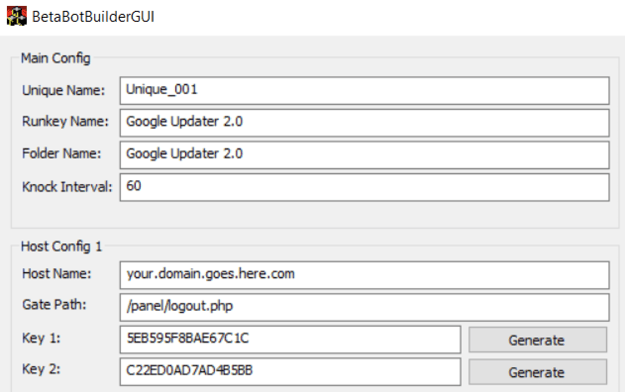Select the Gate Path input field
625x392 pixels.
pos(364,307)
